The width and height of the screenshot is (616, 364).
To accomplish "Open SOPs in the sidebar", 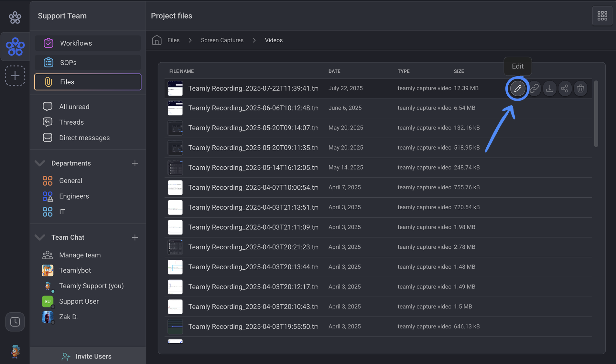I will pos(88,62).
